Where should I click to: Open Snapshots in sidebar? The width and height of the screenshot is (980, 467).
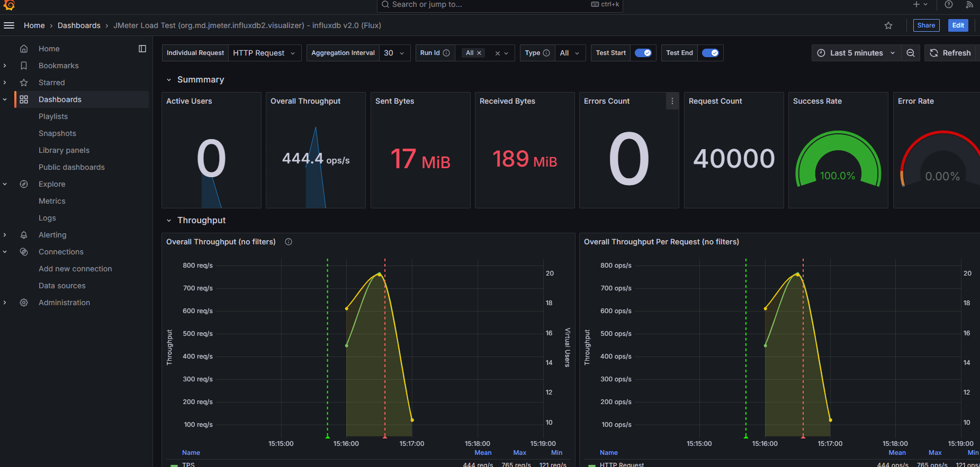57,133
